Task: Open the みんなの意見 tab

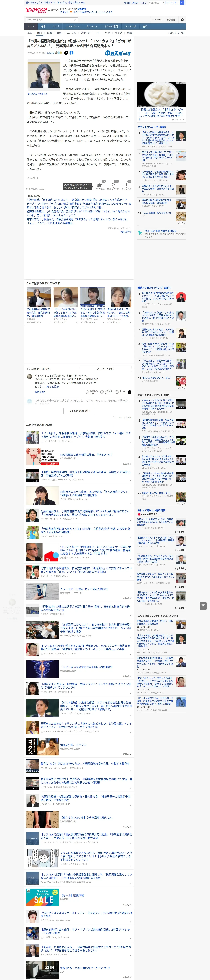Action: (111, 26)
